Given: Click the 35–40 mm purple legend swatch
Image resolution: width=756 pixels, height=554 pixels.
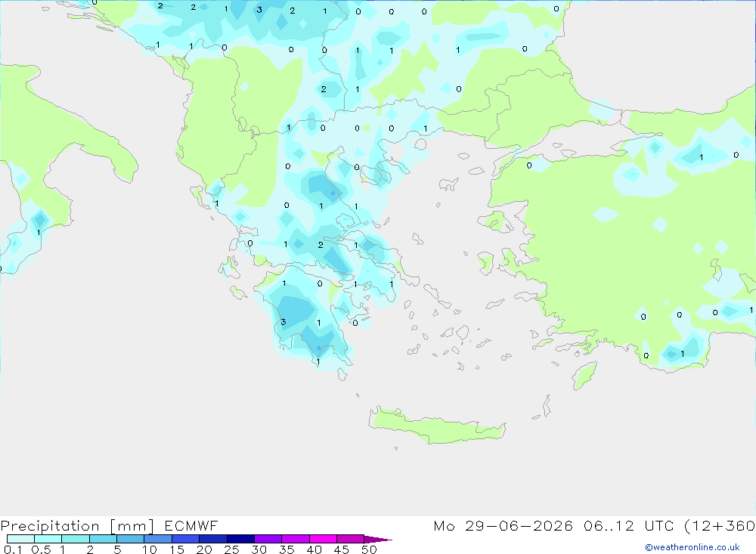Looking at the screenshot, I should [x=295, y=539].
